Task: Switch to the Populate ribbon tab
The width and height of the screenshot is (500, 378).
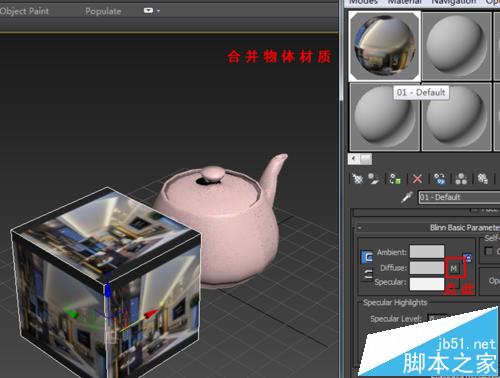Action: point(103,11)
